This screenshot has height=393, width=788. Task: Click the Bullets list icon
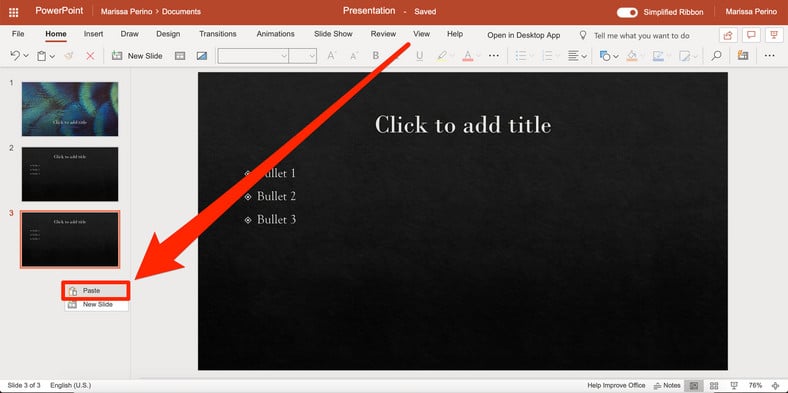[520, 56]
